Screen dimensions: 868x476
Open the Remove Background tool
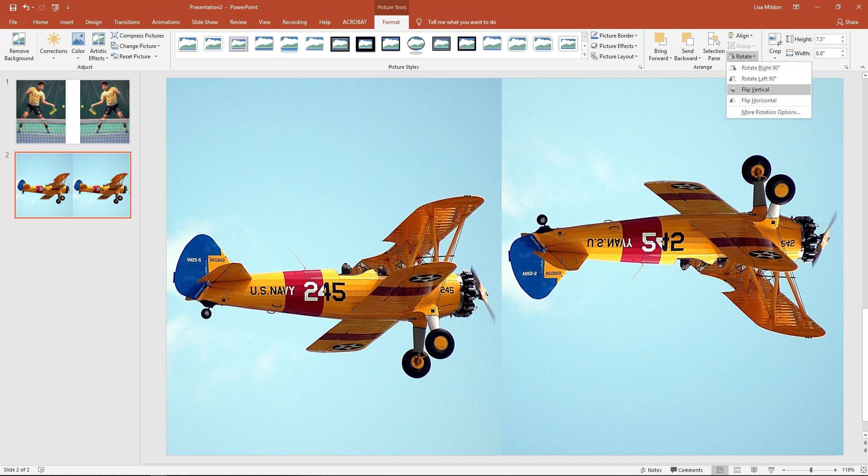pos(19,47)
